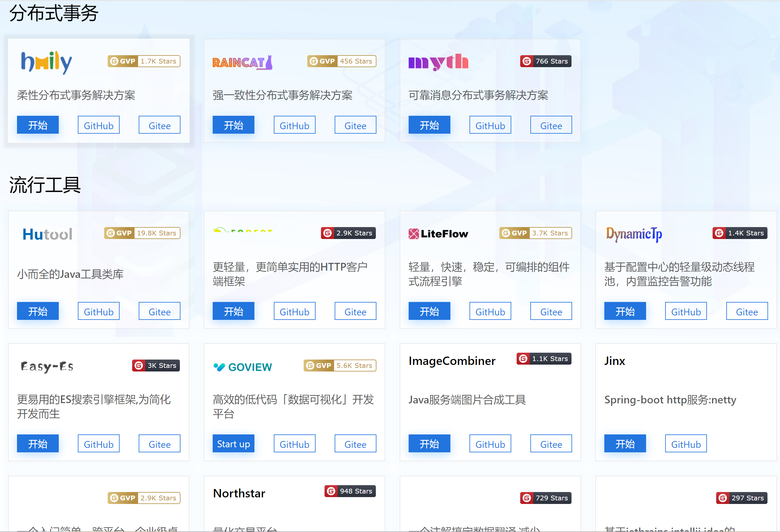Click Myth's 766 Stars Gitee badge
The width and height of the screenshot is (780, 532).
(x=545, y=61)
